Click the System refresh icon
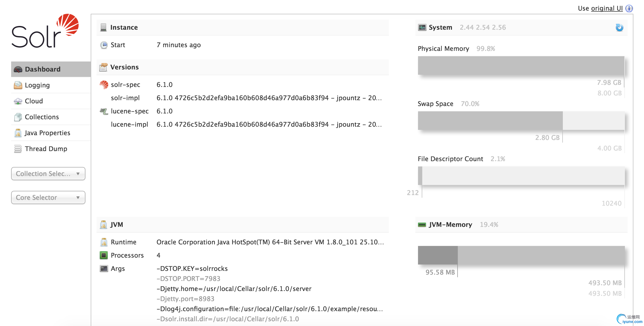 619,28
